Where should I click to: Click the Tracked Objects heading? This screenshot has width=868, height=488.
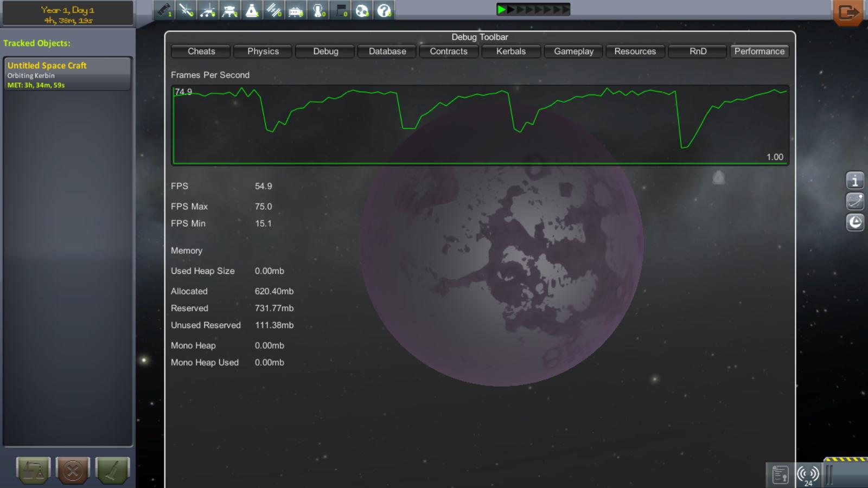click(x=37, y=43)
